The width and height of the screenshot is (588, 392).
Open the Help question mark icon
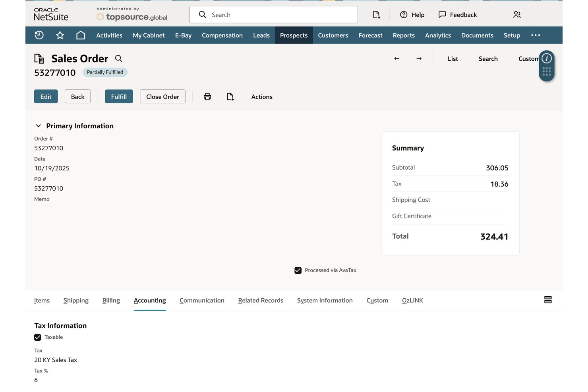(404, 15)
